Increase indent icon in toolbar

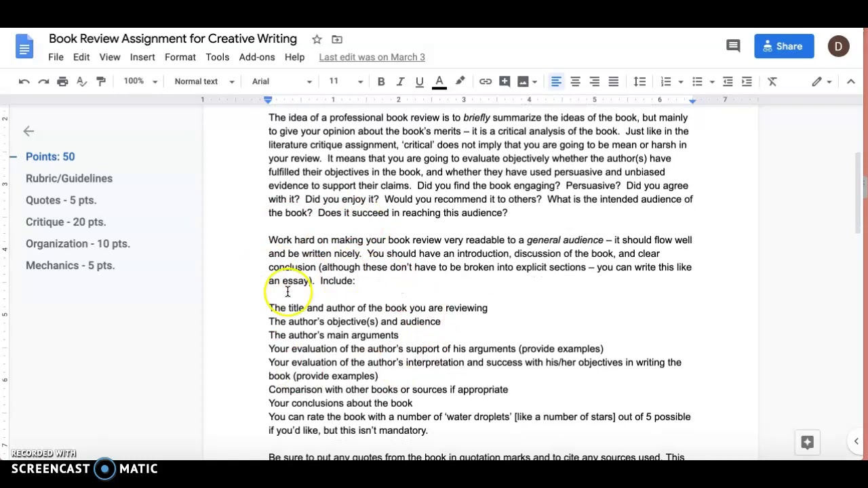coord(747,81)
